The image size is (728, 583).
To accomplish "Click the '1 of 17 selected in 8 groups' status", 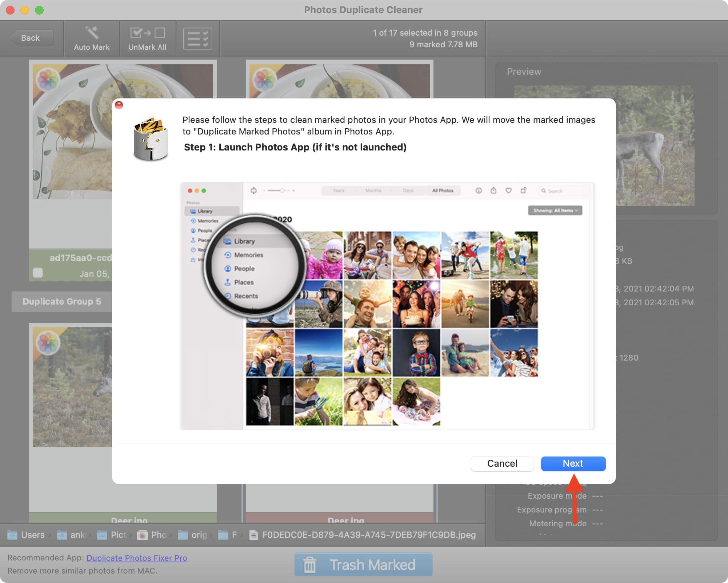I will 425,33.
